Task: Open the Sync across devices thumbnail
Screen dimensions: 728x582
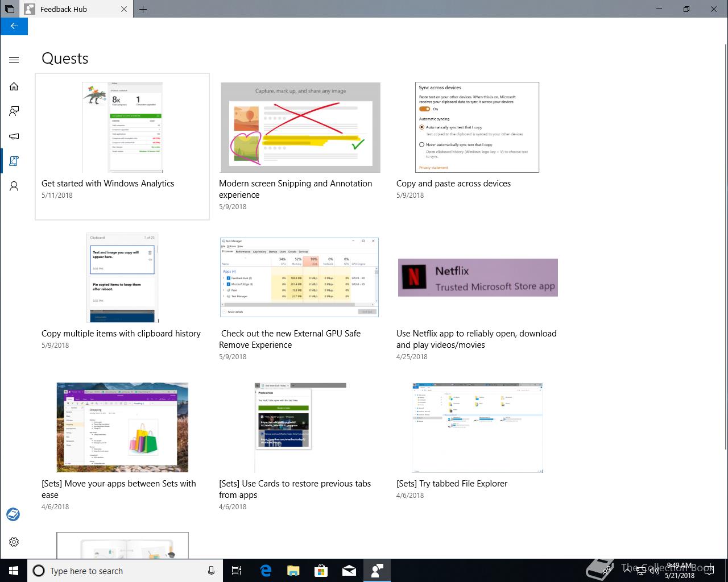Action: click(x=477, y=127)
